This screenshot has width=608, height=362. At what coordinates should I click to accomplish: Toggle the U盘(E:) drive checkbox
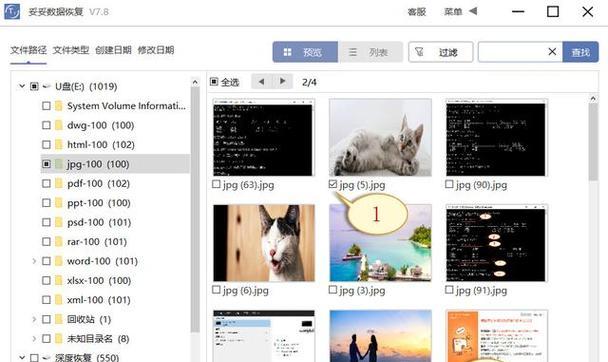(x=34, y=86)
